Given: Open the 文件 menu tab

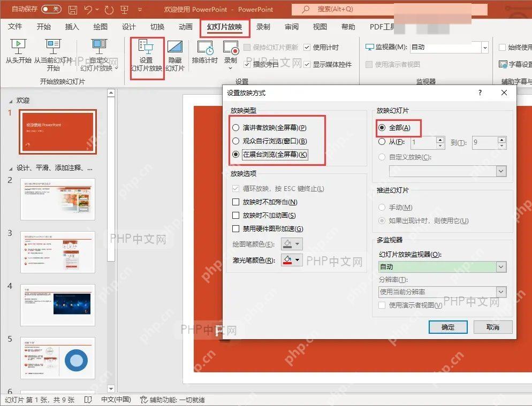Looking at the screenshot, I should pyautogui.click(x=15, y=26).
